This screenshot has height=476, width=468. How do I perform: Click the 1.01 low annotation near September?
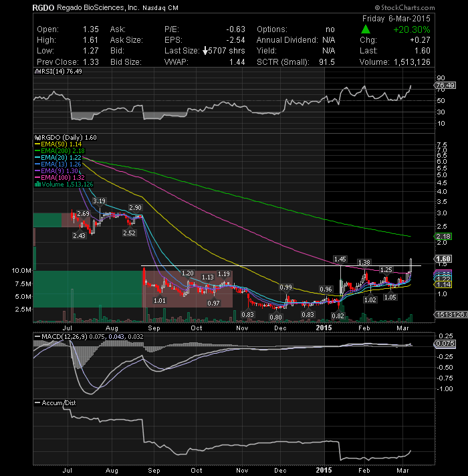(x=160, y=301)
